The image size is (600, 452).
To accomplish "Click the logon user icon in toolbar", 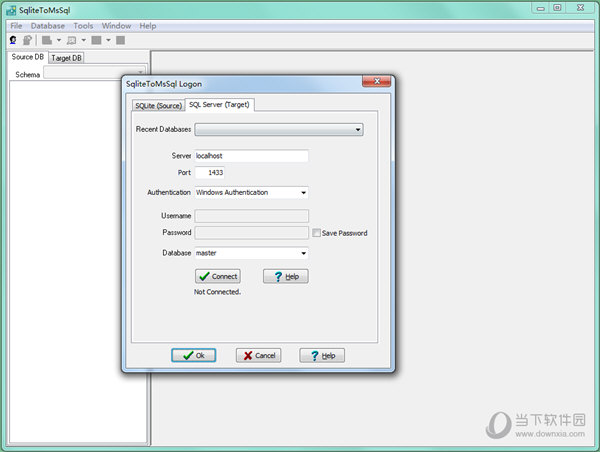I will point(13,40).
